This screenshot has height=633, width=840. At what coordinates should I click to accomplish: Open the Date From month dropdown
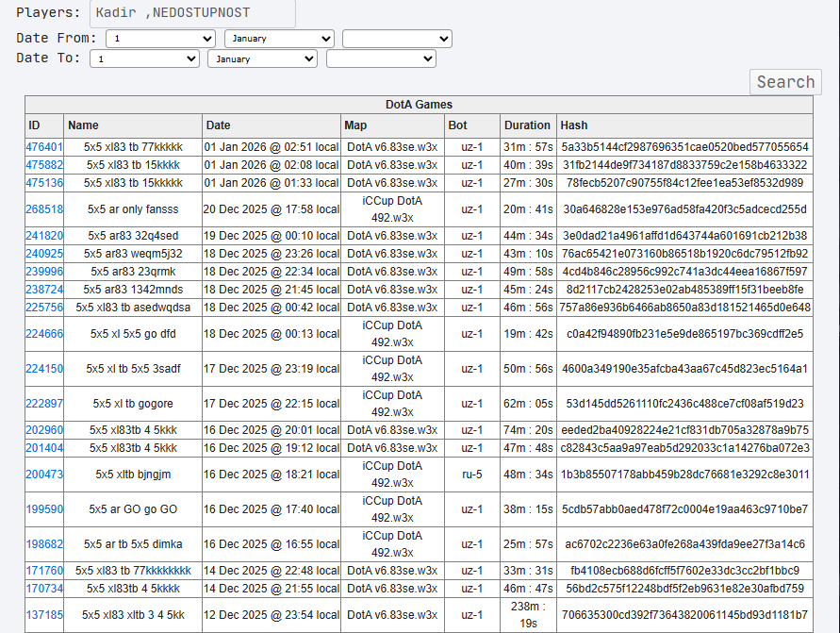279,39
